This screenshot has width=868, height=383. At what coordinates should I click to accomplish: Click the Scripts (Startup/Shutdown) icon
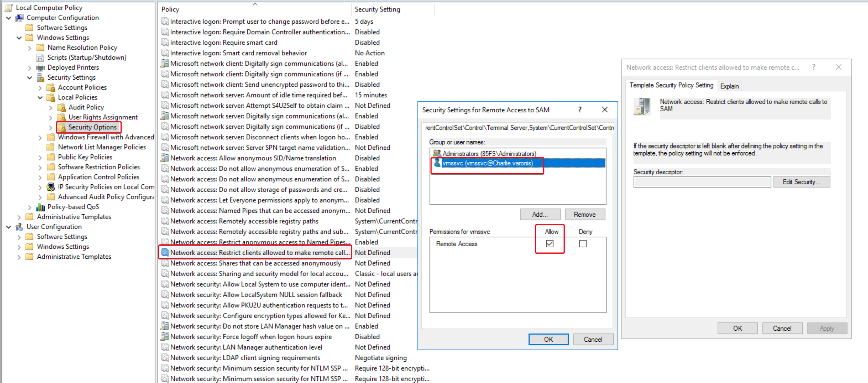40,58
